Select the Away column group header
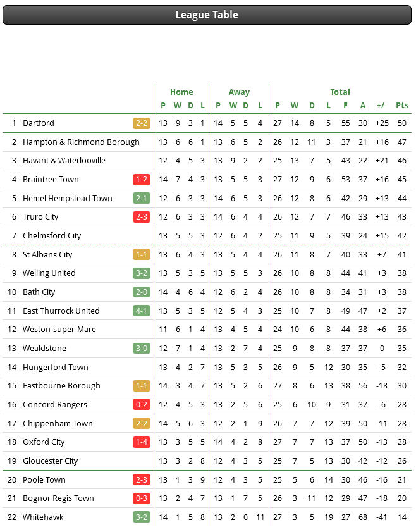Viewport: 416px width, 532px height. tap(239, 92)
